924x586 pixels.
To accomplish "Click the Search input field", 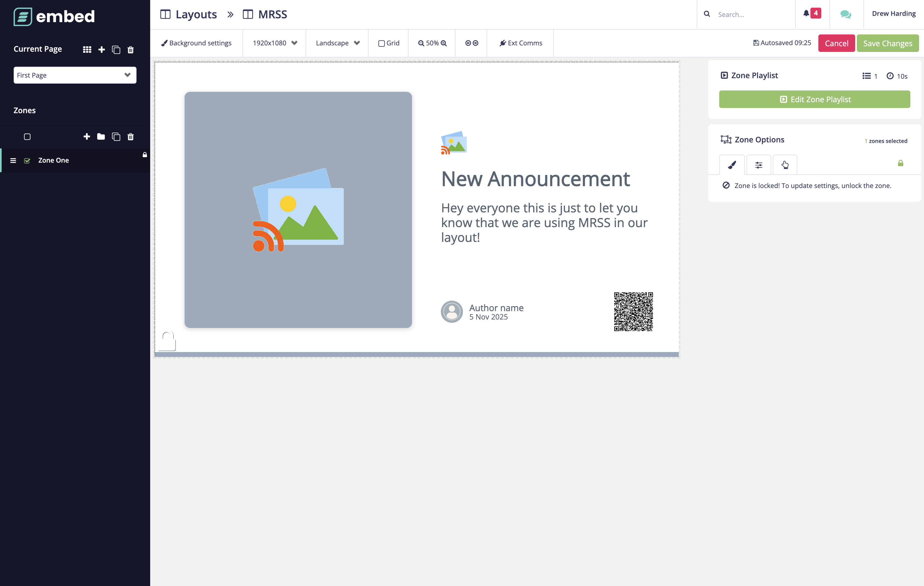I will [752, 14].
